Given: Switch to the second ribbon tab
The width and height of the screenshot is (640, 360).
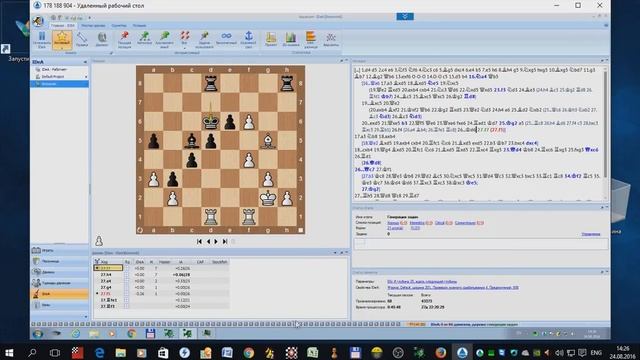Looking at the screenshot, I should point(93,26).
